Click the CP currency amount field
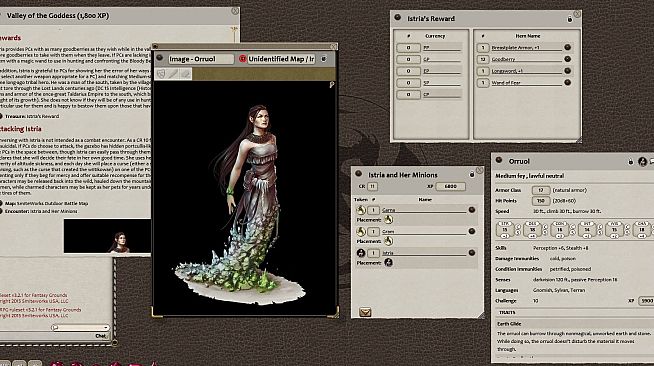Image resolution: width=654 pixels, height=366 pixels. [408, 95]
